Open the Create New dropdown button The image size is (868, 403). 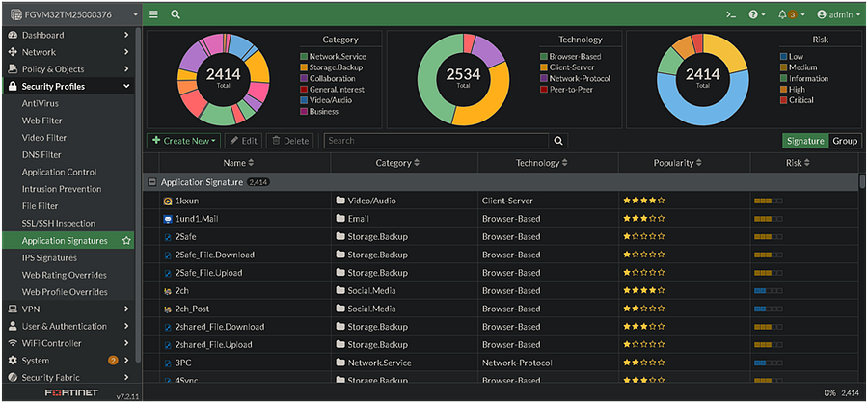pyautogui.click(x=184, y=141)
